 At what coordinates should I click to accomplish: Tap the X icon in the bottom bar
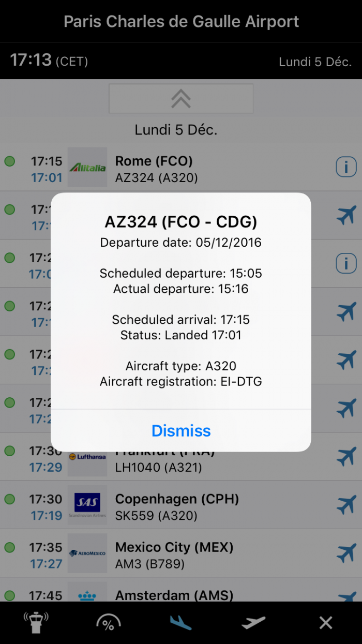[326, 623]
